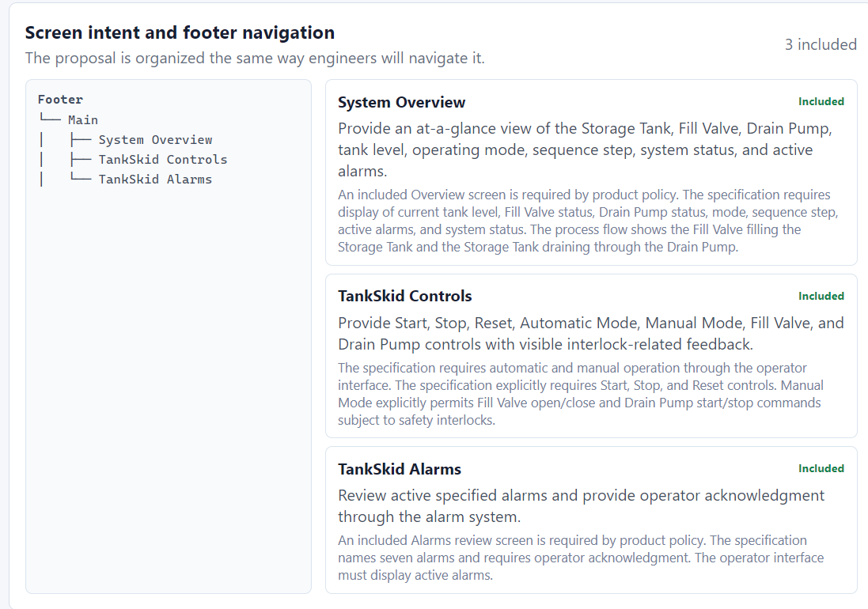Click the 'Screen intent and footer navigation' heading
868x609 pixels.
pyautogui.click(x=180, y=32)
